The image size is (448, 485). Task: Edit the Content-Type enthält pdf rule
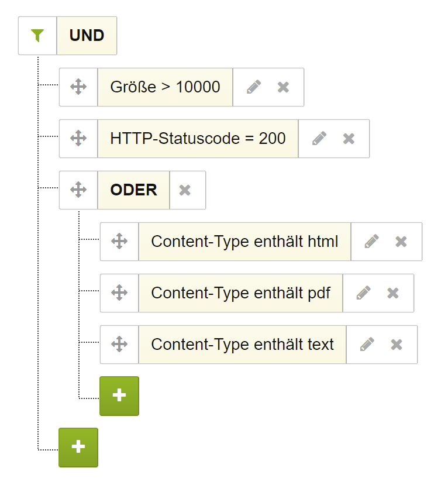click(363, 293)
